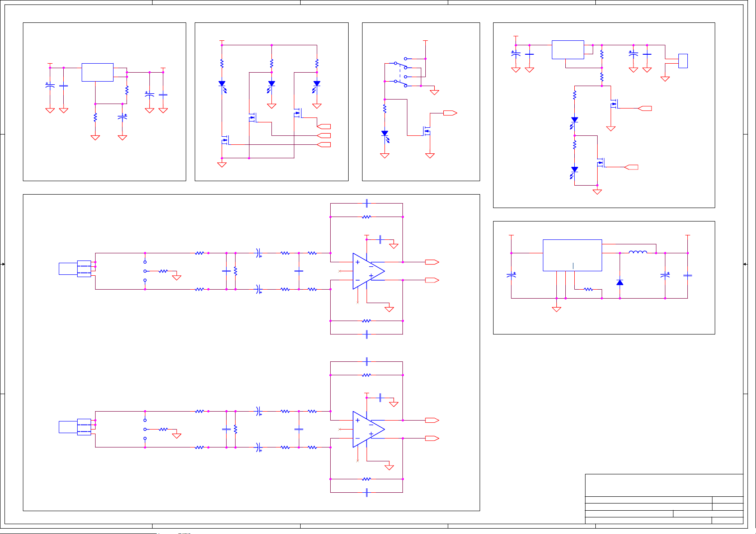Screen dimensions: 756x534
Task: Select the supply decoupling capacitor at upper op-amp
Action: click(x=380, y=239)
